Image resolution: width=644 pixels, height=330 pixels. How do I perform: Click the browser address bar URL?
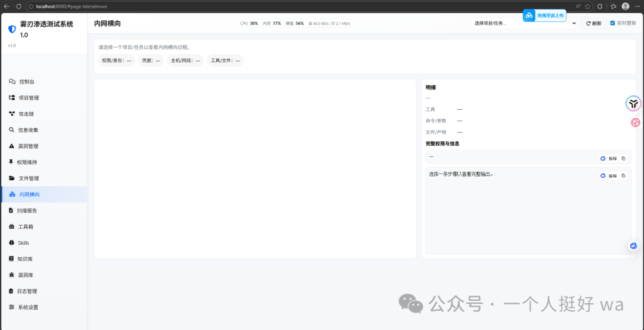click(72, 6)
